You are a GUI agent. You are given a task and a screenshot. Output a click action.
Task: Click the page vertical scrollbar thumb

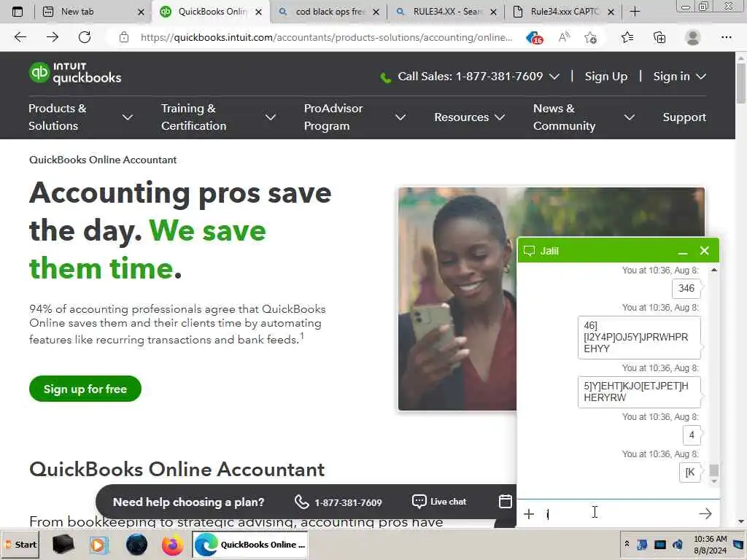point(741,82)
